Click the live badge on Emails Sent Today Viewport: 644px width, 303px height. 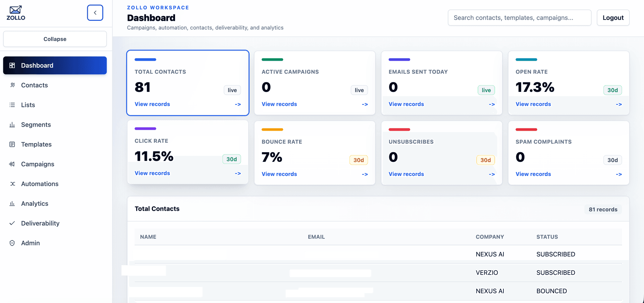click(486, 90)
